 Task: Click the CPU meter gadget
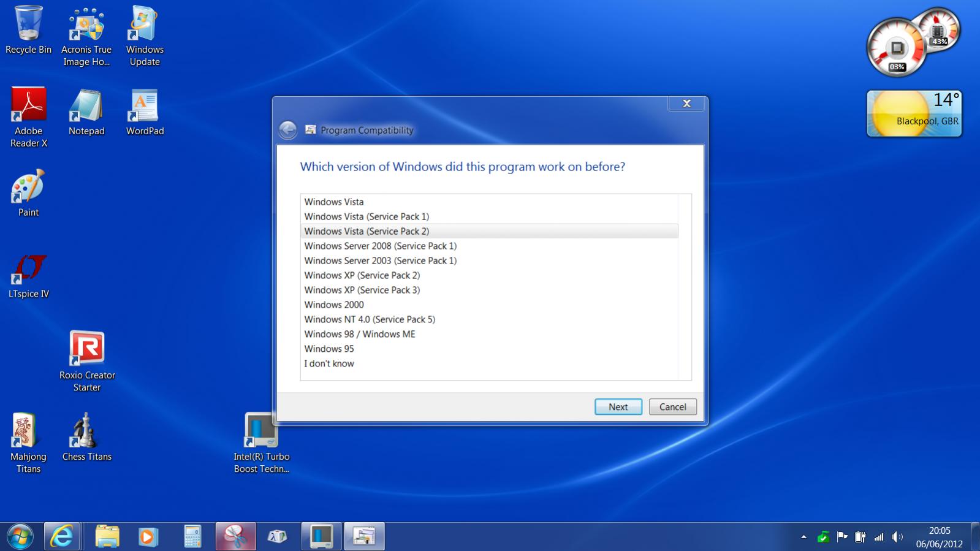coord(897,48)
